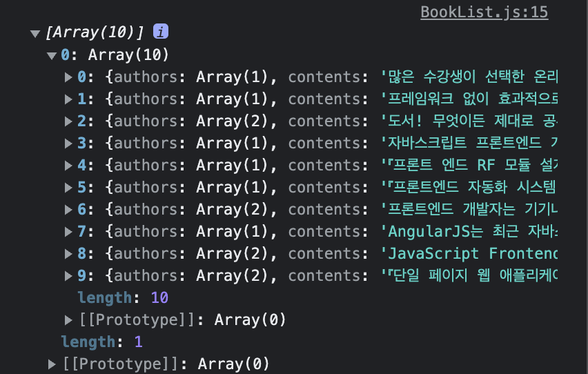This screenshot has height=374, width=588.
Task: Click the index label '3:' in the list
Action: [86, 144]
